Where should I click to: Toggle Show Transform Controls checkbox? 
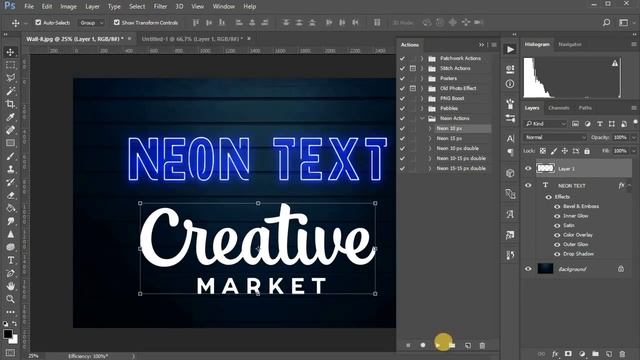point(117,22)
